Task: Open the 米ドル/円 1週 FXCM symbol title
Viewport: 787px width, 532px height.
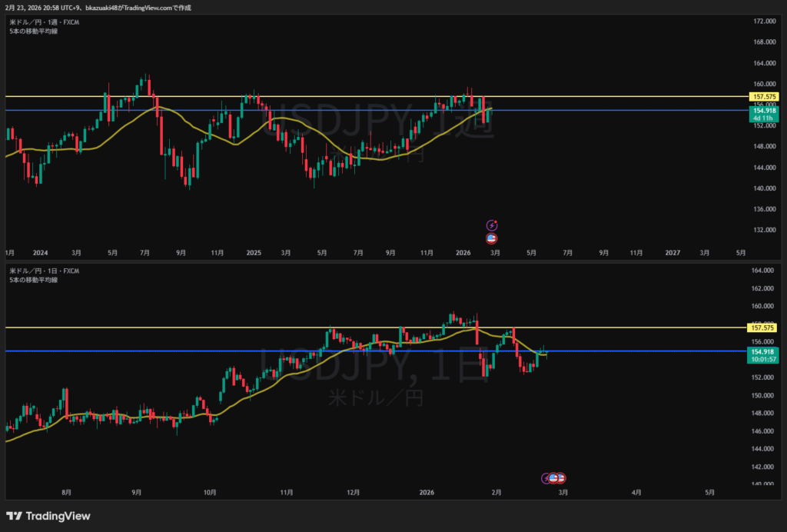Action: (x=44, y=22)
